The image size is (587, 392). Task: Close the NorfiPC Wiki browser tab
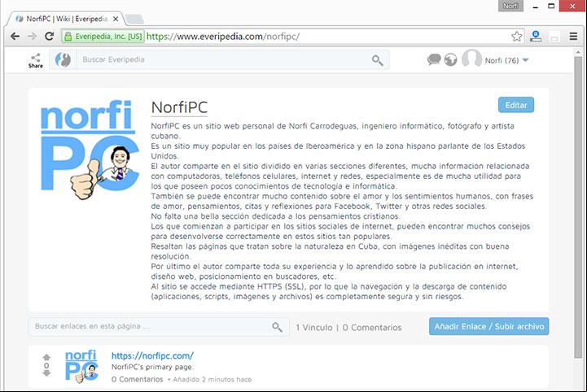[x=116, y=19]
